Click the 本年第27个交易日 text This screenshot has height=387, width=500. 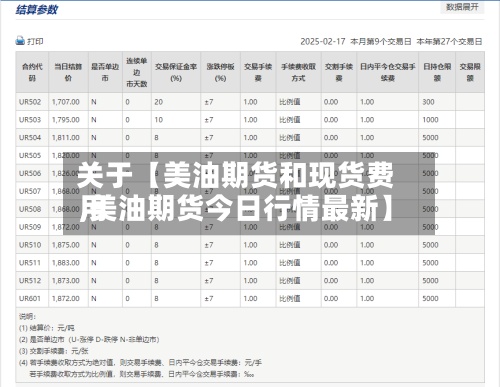tap(449, 42)
